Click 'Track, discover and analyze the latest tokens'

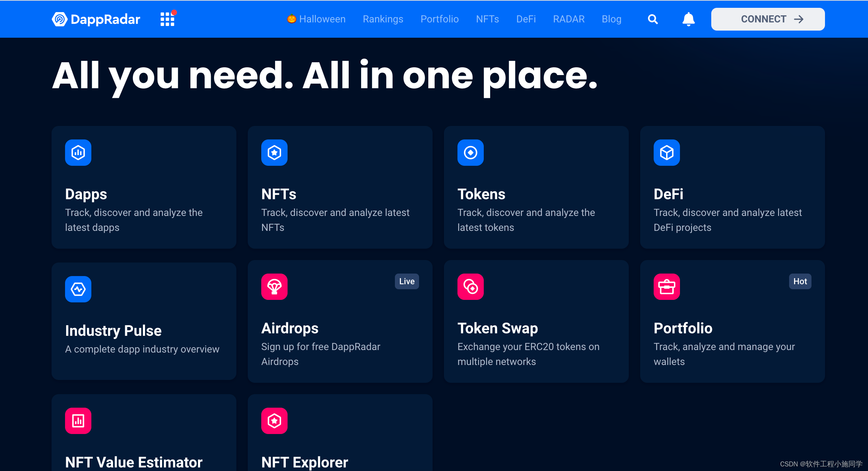click(x=526, y=220)
